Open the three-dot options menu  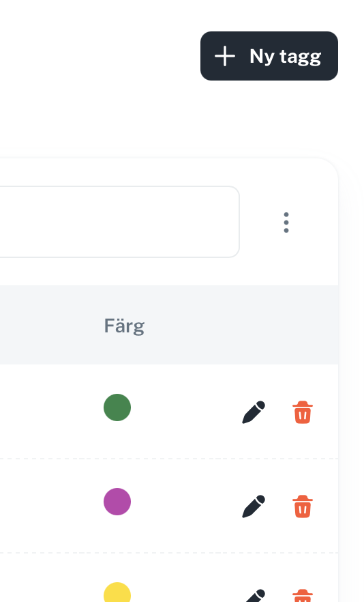point(286,223)
